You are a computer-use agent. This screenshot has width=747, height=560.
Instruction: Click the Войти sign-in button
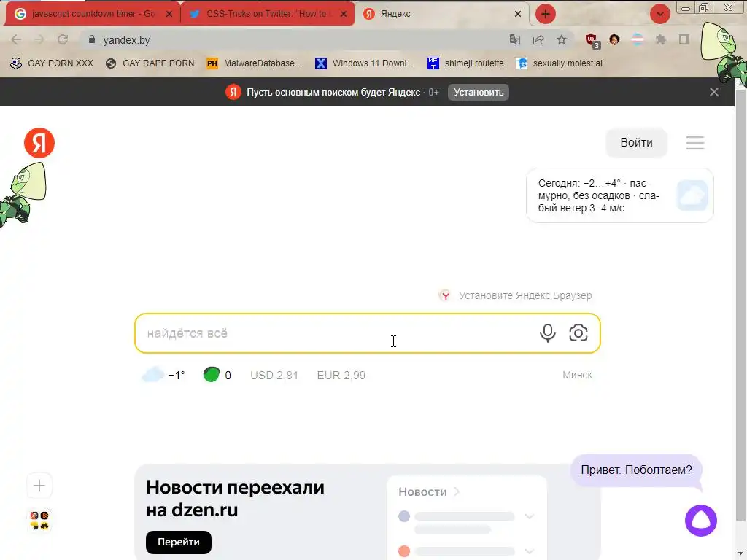pyautogui.click(x=636, y=143)
